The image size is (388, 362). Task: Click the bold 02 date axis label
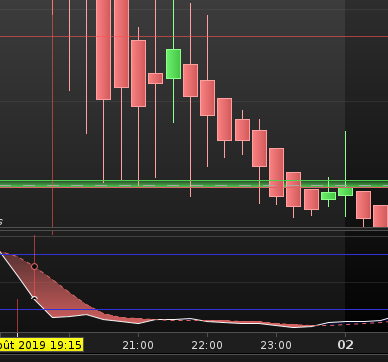[345, 345]
